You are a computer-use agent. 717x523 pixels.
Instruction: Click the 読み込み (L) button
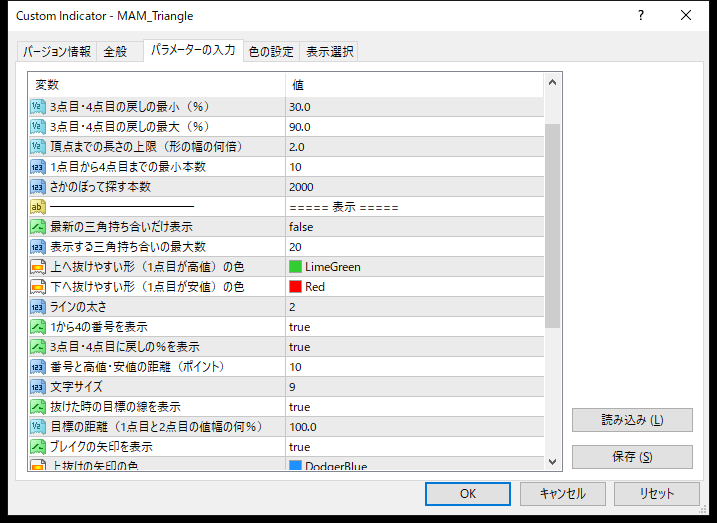tap(632, 420)
